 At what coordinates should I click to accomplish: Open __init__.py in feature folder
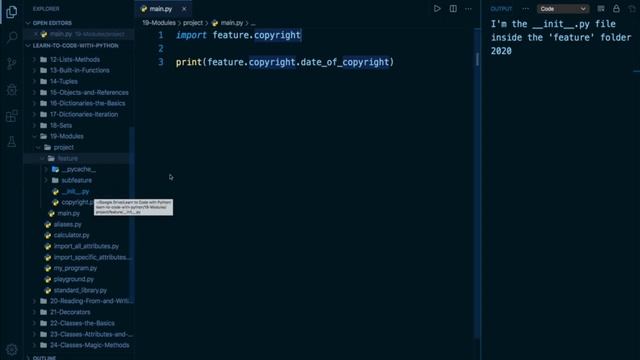coord(76,191)
